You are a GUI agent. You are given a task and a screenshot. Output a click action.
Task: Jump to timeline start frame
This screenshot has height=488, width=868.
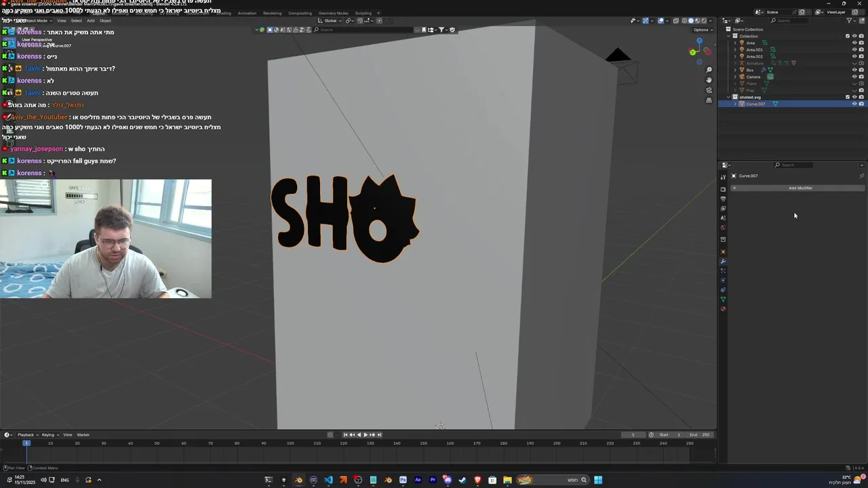click(x=345, y=434)
